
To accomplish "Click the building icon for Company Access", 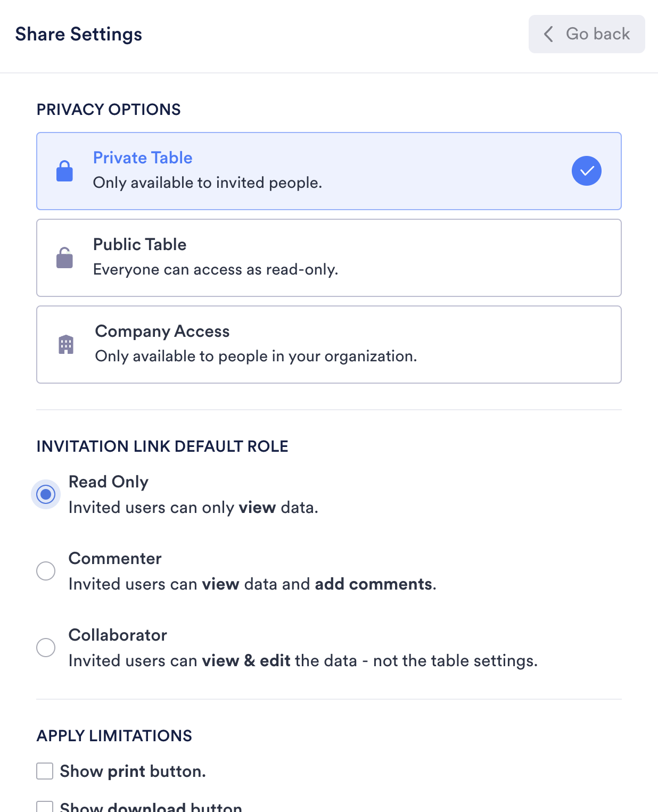I will point(66,345).
